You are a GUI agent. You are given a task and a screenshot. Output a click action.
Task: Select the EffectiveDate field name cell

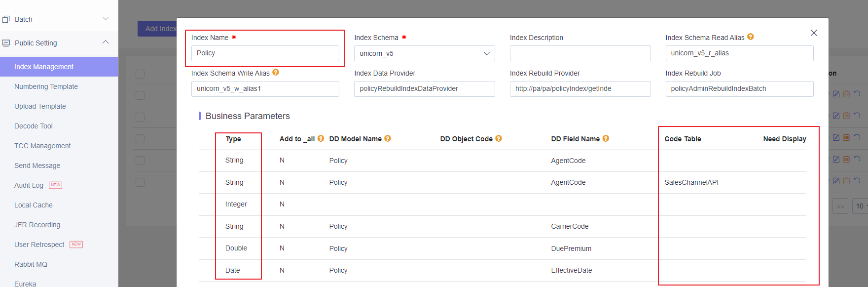click(x=572, y=270)
